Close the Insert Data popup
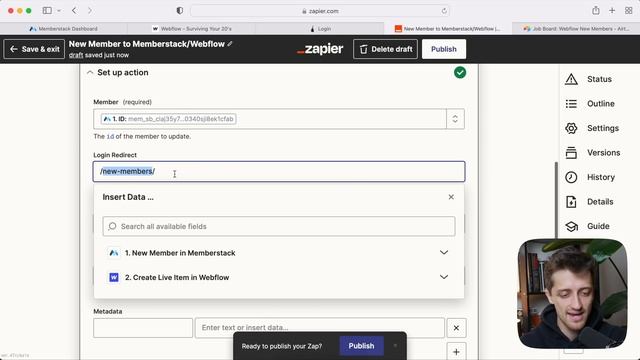The image size is (640, 360). [451, 197]
